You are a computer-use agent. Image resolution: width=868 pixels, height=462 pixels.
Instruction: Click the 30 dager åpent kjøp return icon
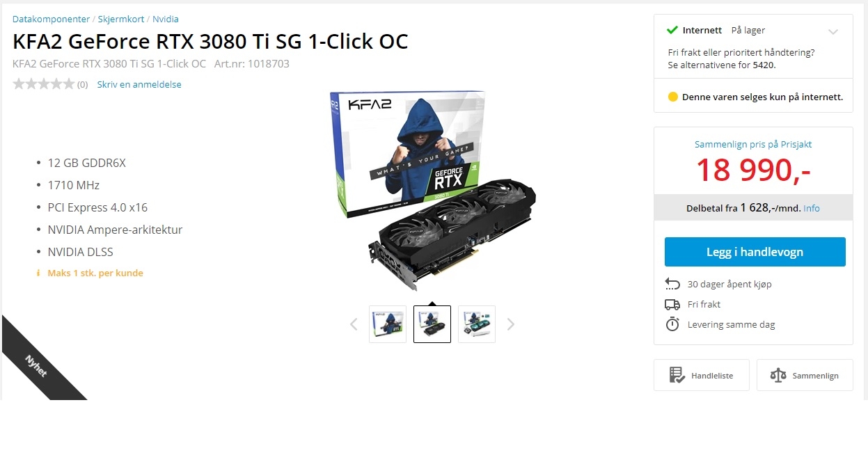pyautogui.click(x=672, y=284)
